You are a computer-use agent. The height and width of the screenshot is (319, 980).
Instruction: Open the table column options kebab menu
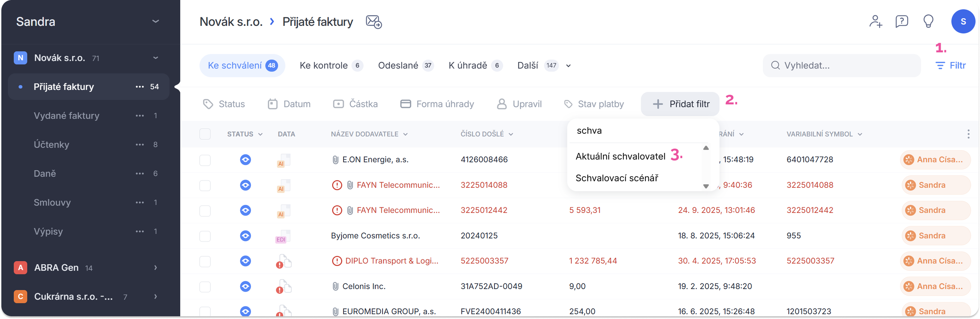pos(968,134)
